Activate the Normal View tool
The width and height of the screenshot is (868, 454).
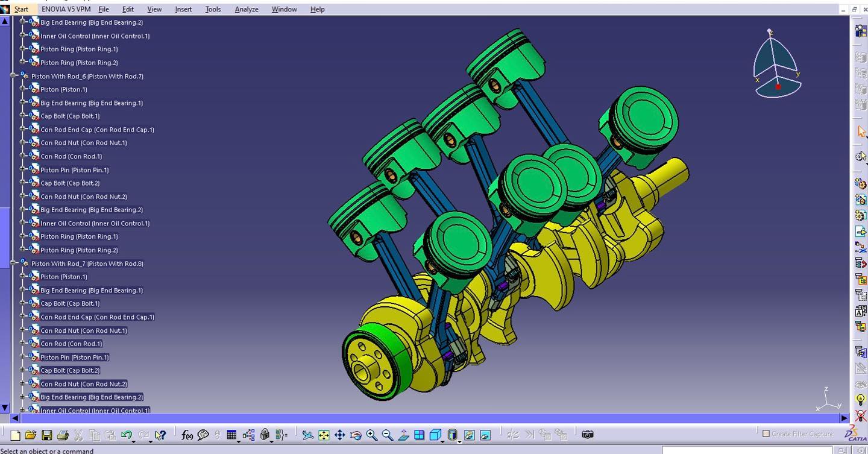tap(403, 435)
